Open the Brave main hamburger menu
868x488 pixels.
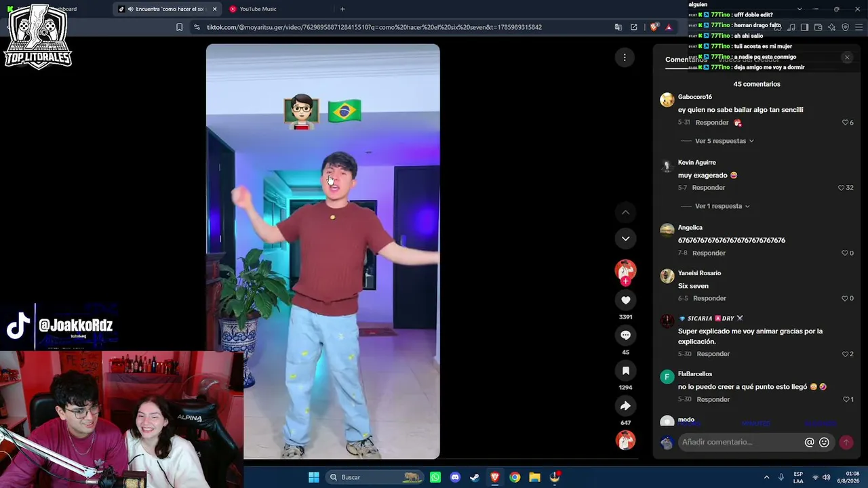pyautogui.click(x=859, y=27)
